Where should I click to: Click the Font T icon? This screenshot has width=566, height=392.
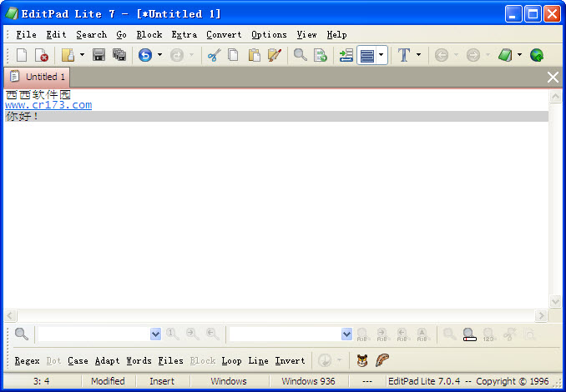(x=404, y=55)
